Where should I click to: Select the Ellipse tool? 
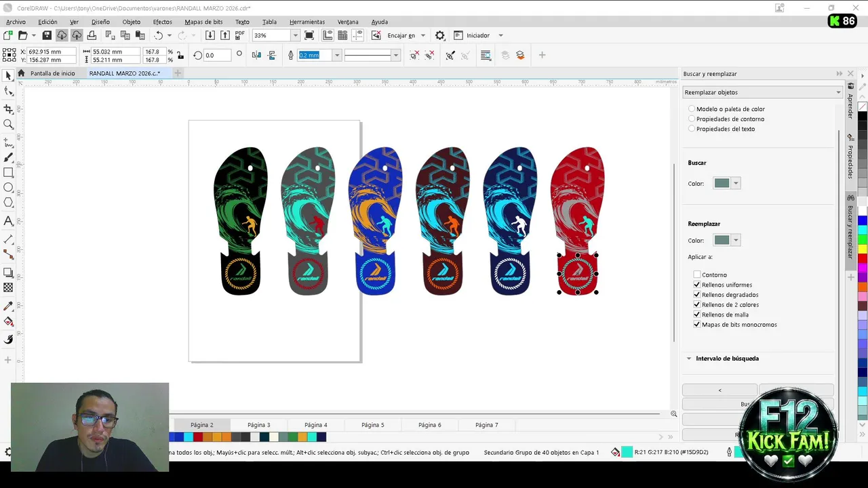coord(8,187)
